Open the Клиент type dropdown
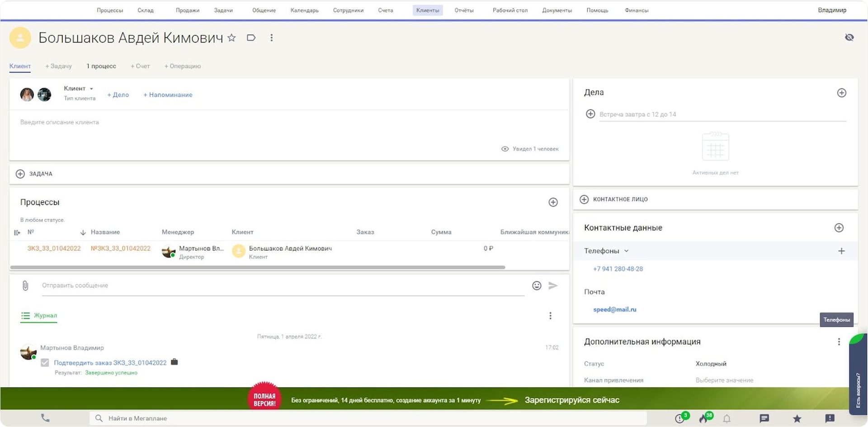The height and width of the screenshot is (427, 868). [78, 89]
